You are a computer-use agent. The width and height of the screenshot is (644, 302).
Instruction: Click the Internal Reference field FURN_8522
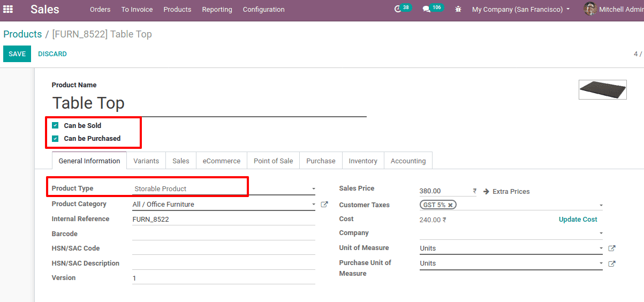point(224,219)
